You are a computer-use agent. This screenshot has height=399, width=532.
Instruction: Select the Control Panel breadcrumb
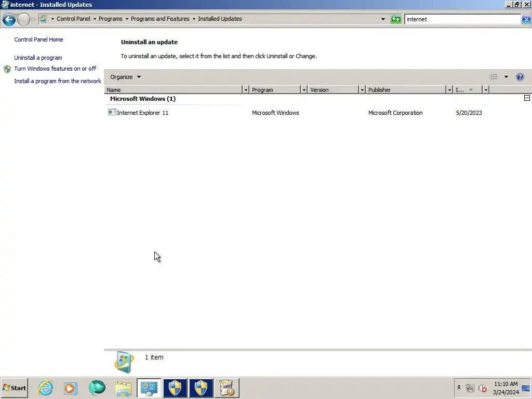[x=73, y=19]
